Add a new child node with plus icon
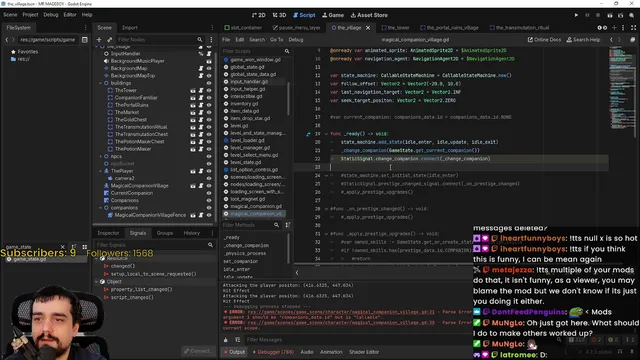This screenshot has width=640, height=360. tap(99, 40)
